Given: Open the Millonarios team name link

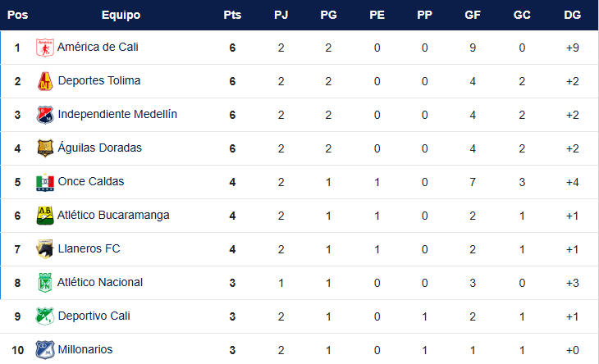Looking at the screenshot, I should 85,349.
